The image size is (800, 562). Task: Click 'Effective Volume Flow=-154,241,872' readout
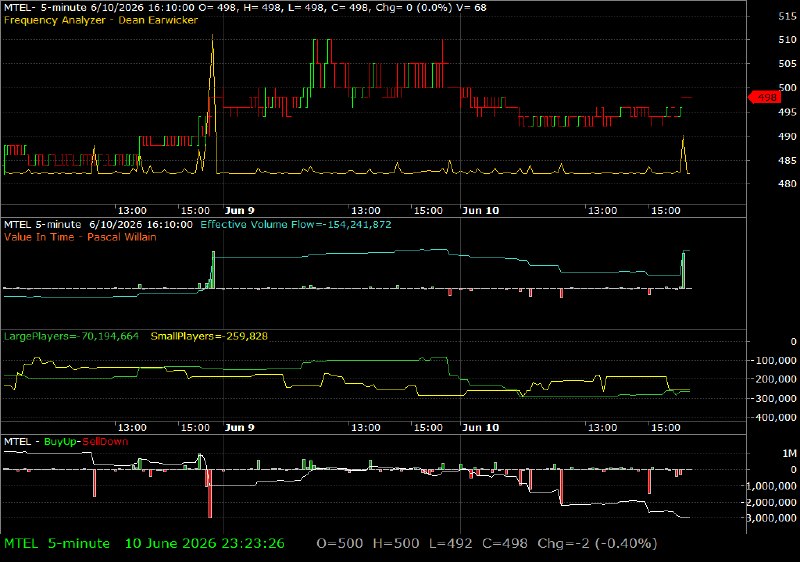[296, 224]
